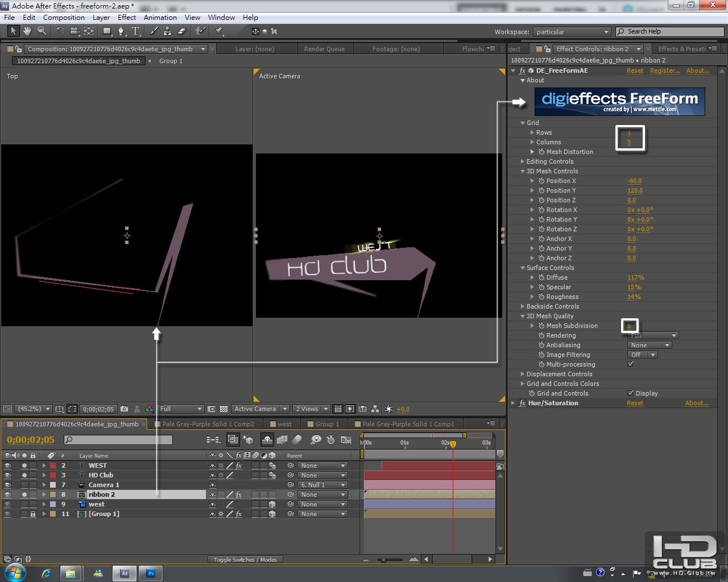728x582 pixels.
Task: Select the Hand tool
Action: (x=27, y=31)
